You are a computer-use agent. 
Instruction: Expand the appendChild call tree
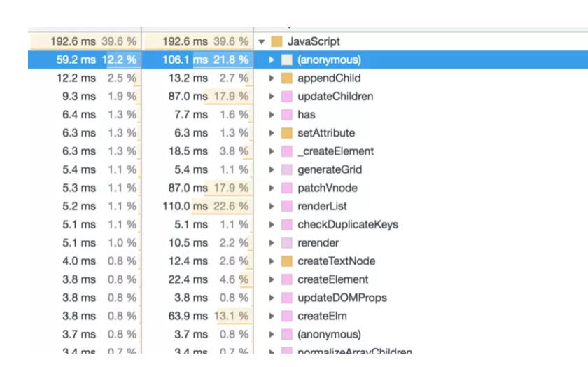coord(272,78)
